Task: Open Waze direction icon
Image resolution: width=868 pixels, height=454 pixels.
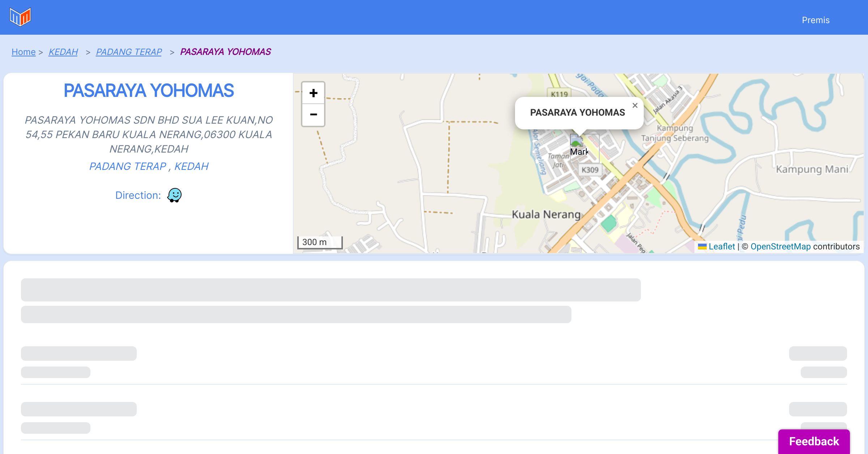Action: click(174, 195)
